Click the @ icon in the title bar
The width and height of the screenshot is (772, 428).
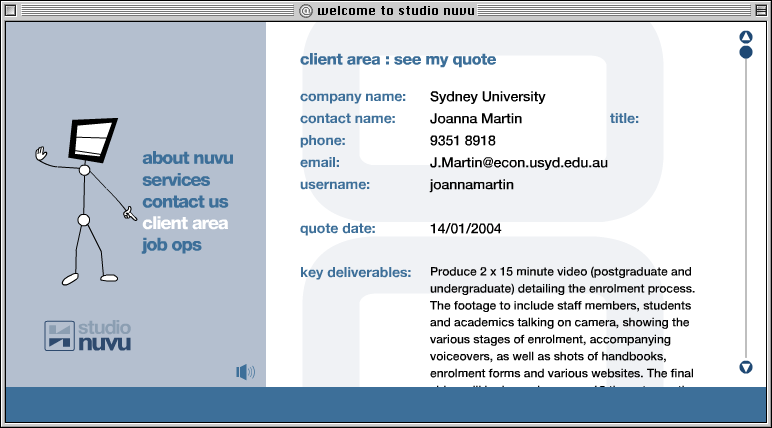coord(306,10)
